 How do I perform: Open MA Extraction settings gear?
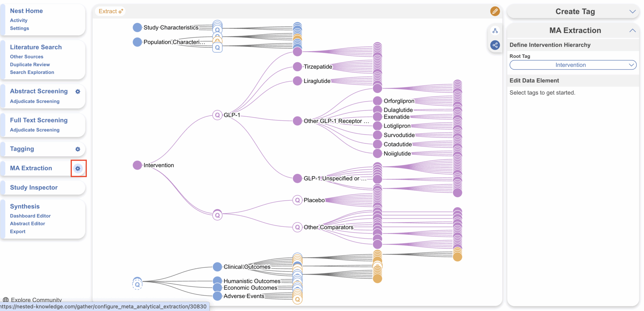[78, 168]
